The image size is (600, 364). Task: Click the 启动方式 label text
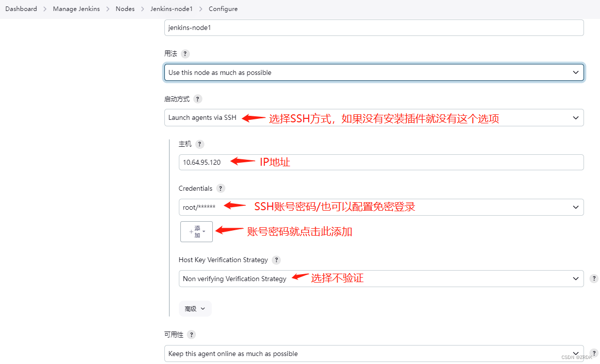[x=177, y=99]
